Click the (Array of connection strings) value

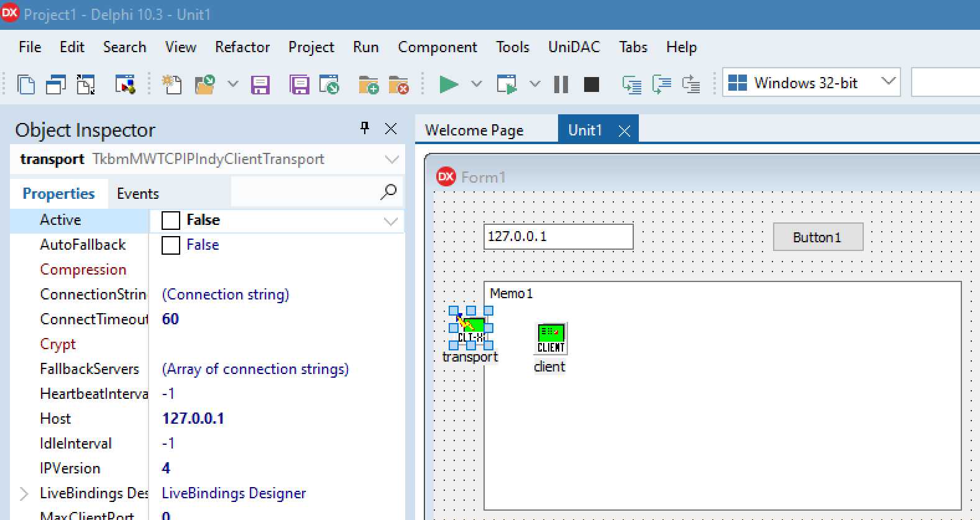(255, 370)
